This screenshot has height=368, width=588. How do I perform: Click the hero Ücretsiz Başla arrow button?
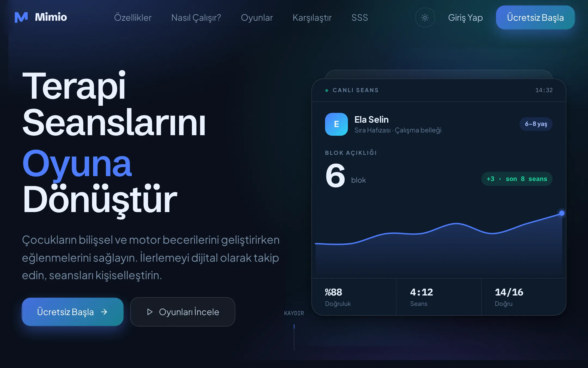(x=73, y=312)
